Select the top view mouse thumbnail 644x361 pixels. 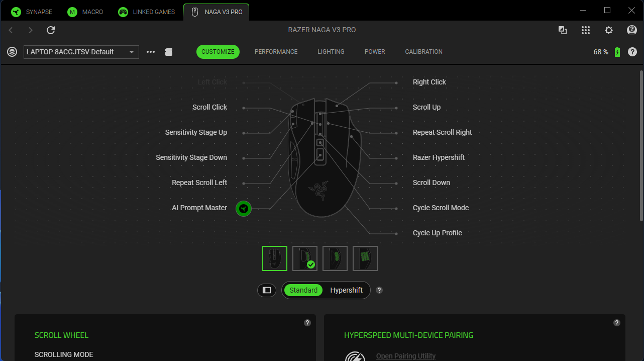coord(275,258)
